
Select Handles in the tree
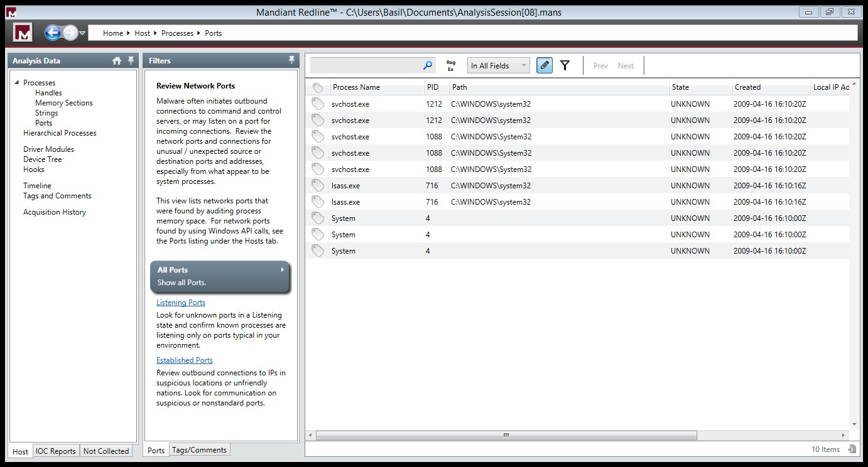click(48, 93)
